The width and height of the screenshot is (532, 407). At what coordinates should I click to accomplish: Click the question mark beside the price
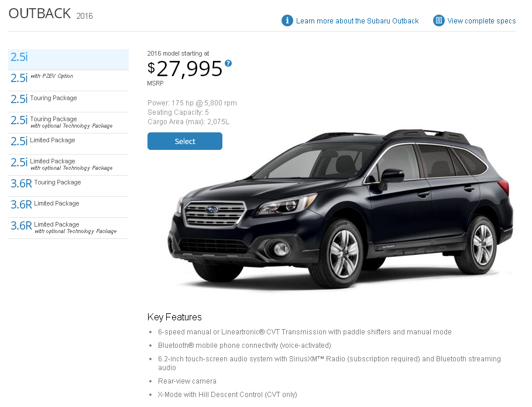228,63
